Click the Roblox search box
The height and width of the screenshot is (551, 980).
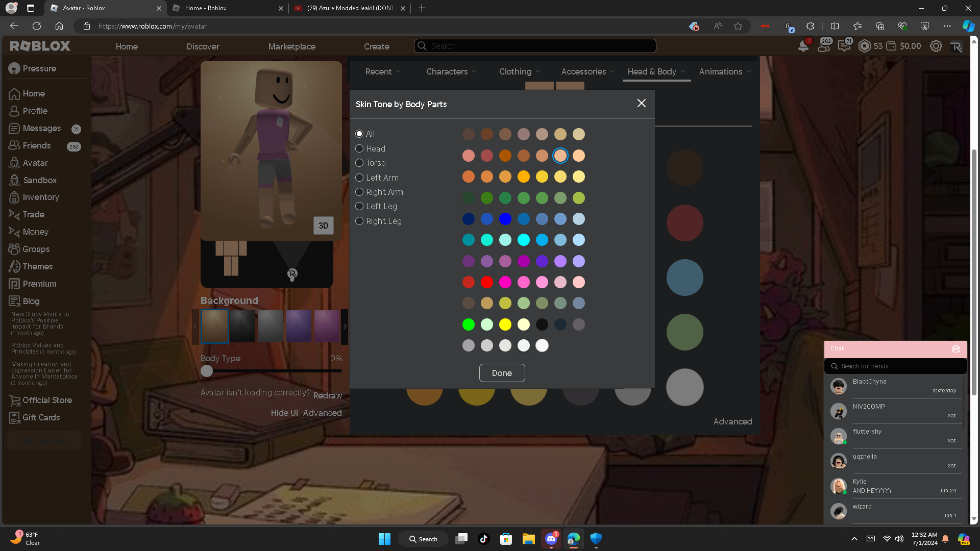pyautogui.click(x=535, y=46)
